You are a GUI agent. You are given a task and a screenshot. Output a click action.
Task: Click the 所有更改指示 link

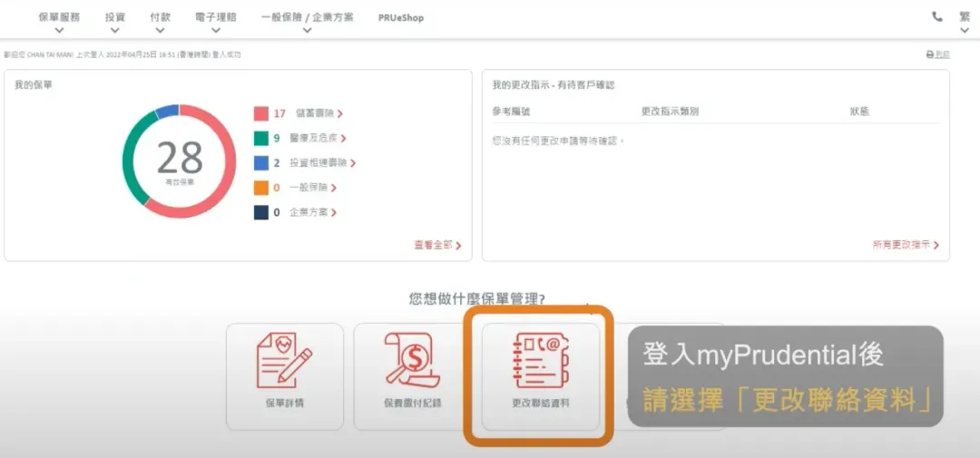pos(906,245)
